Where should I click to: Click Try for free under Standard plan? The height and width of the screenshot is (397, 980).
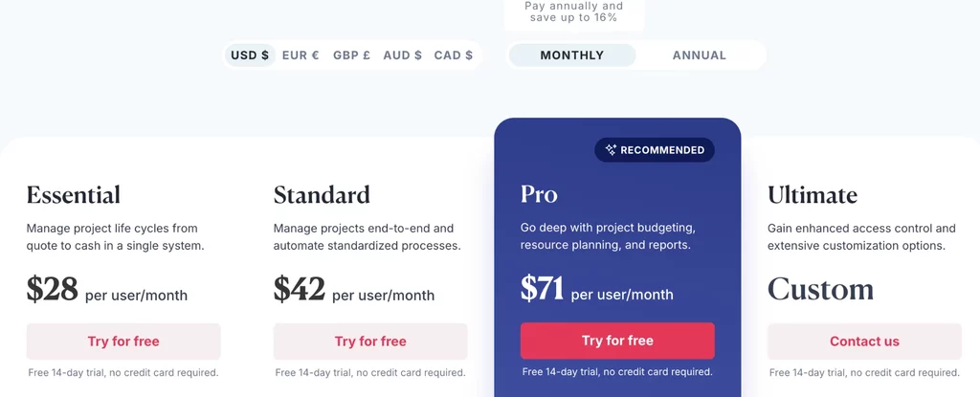pyautogui.click(x=370, y=342)
